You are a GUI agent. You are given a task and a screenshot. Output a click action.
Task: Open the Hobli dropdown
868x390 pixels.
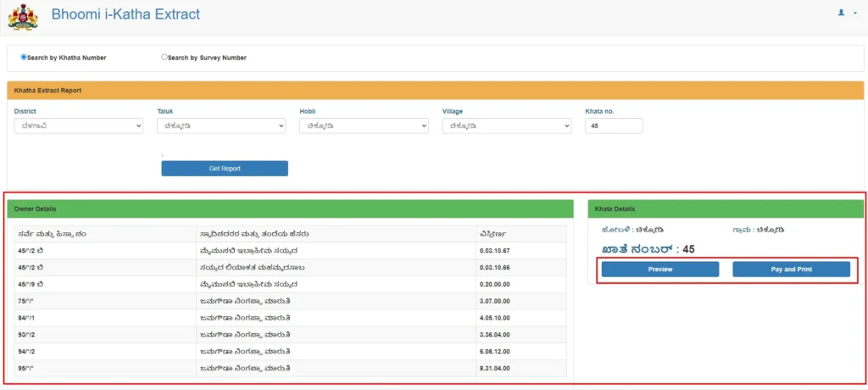(364, 125)
